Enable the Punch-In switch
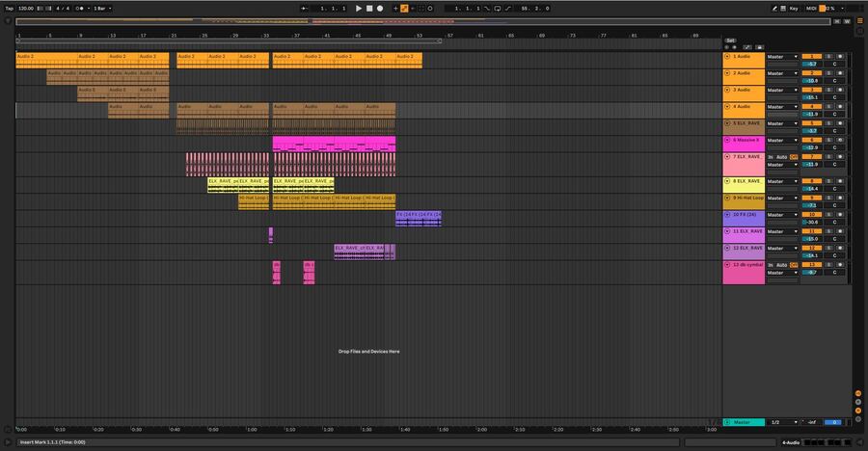This screenshot has width=868, height=451. 488,9
